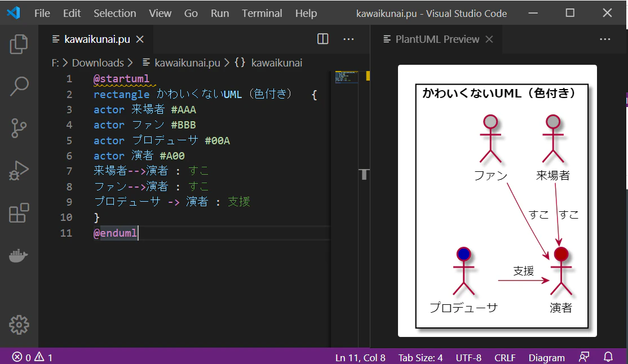Screen dimensions: 628x364
Task: Click the @startuml text on line 1
Action: (121, 79)
